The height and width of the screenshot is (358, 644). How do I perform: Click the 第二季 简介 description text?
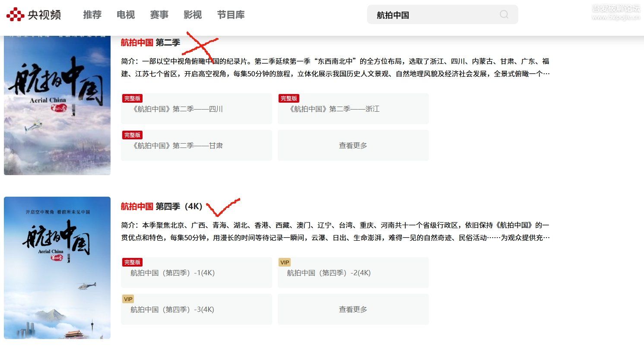335,67
